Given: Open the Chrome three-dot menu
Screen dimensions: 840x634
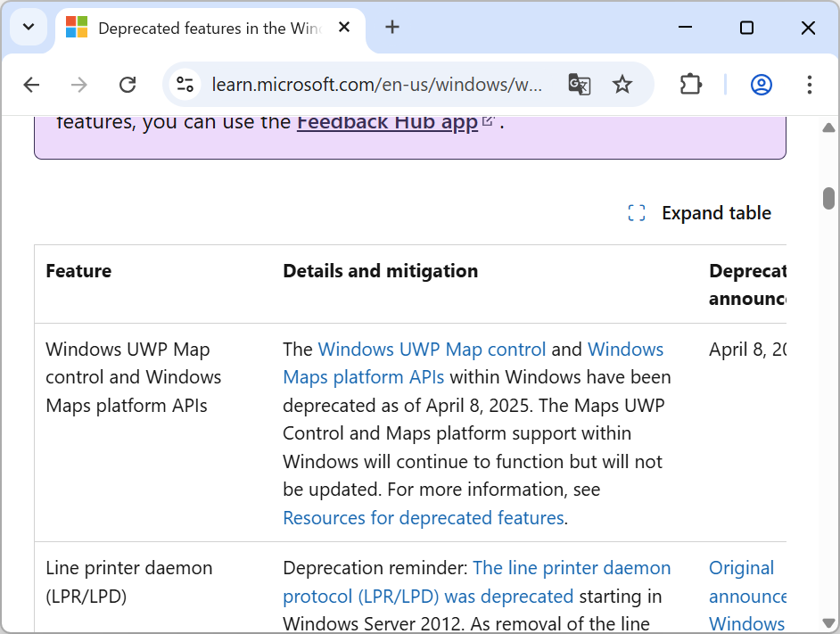Looking at the screenshot, I should (x=810, y=85).
